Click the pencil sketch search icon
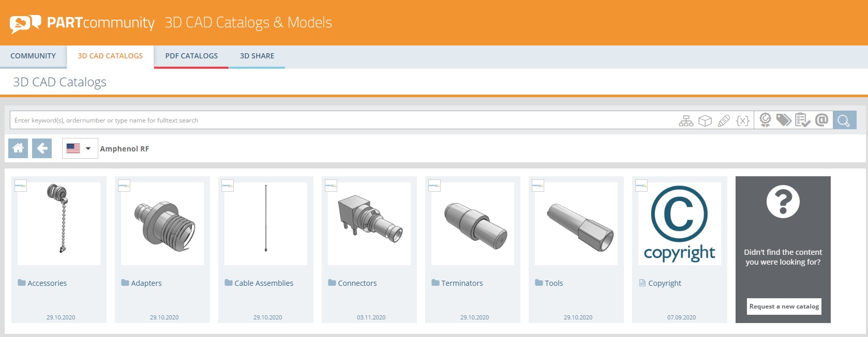The width and height of the screenshot is (868, 337). tap(724, 121)
